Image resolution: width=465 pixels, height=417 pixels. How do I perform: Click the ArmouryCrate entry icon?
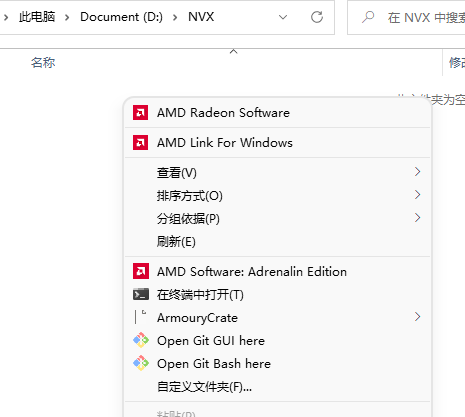click(x=140, y=317)
